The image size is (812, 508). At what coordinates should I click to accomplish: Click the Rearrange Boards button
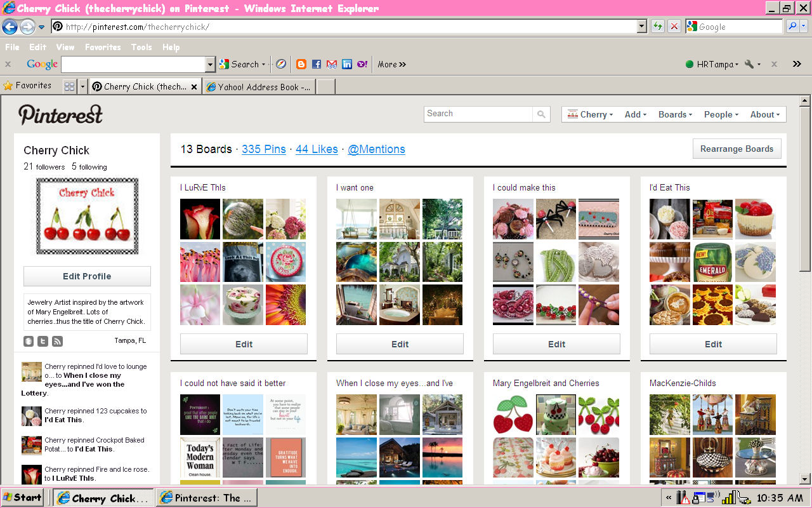(737, 149)
